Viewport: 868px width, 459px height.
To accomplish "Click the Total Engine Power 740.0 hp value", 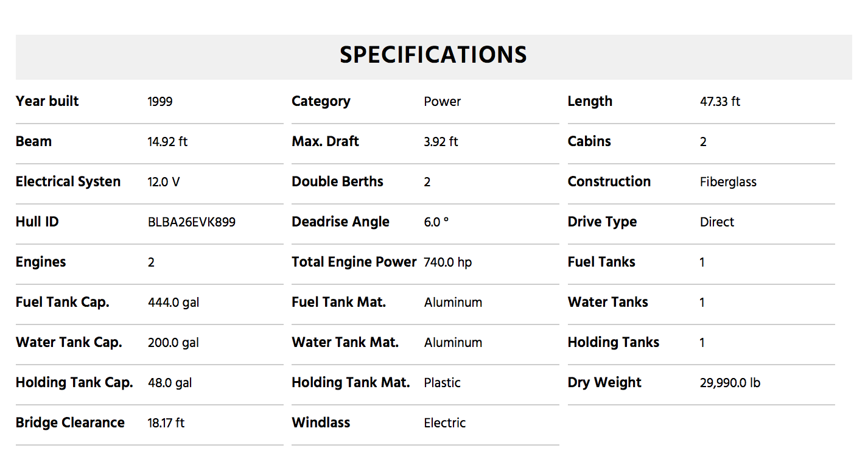I will (x=448, y=262).
